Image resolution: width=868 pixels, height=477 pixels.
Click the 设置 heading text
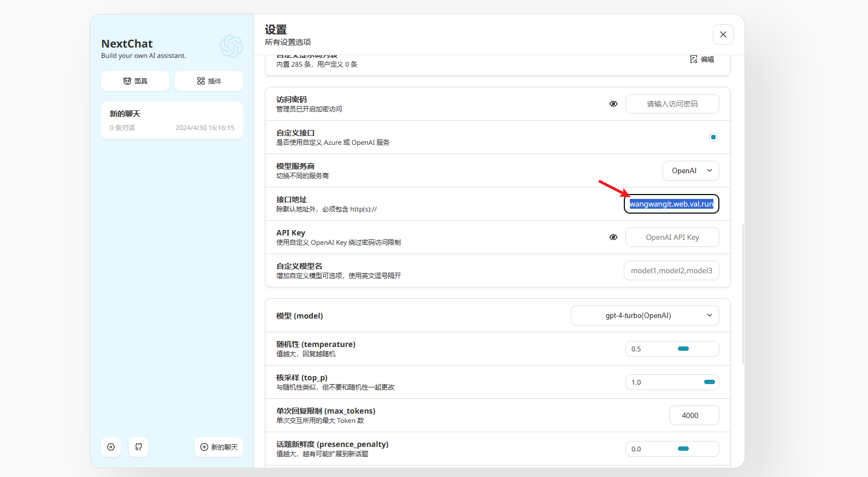point(276,30)
